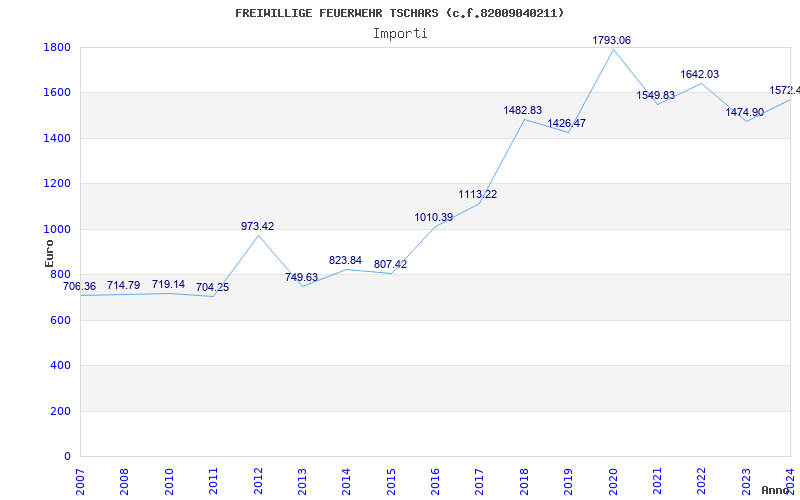The image size is (800, 500).
Task: Click the 823.84 data label
Action: click(346, 261)
